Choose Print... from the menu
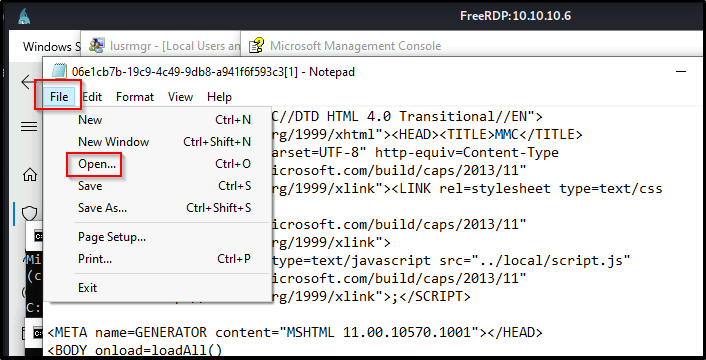 tap(165, 259)
